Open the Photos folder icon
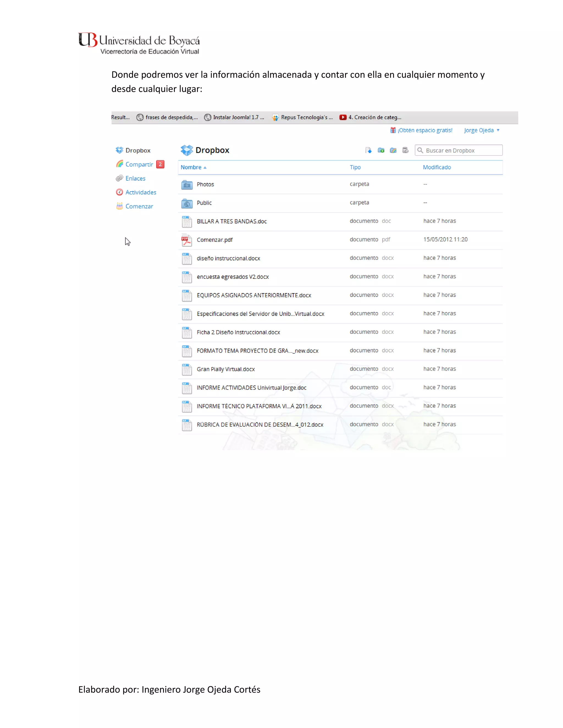 pyautogui.click(x=187, y=184)
